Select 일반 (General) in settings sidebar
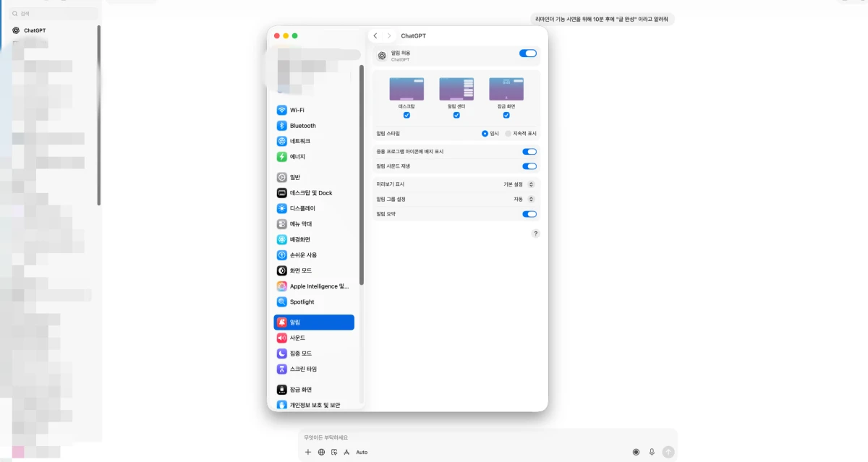 pyautogui.click(x=313, y=177)
